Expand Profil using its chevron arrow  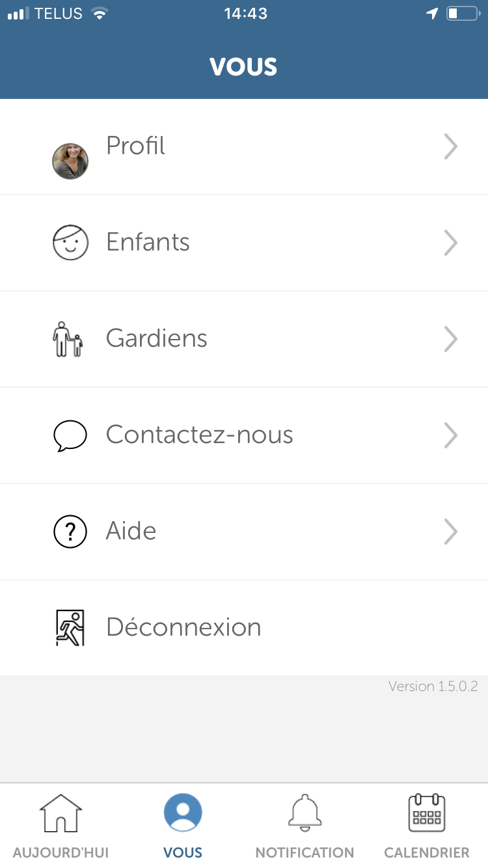pyautogui.click(x=450, y=146)
